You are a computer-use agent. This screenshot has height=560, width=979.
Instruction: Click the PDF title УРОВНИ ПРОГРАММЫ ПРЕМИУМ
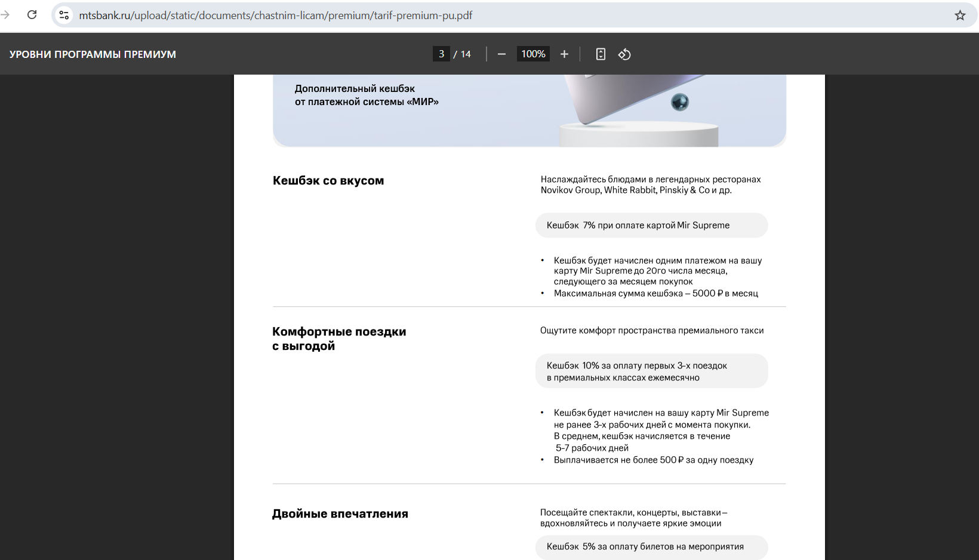tap(93, 54)
